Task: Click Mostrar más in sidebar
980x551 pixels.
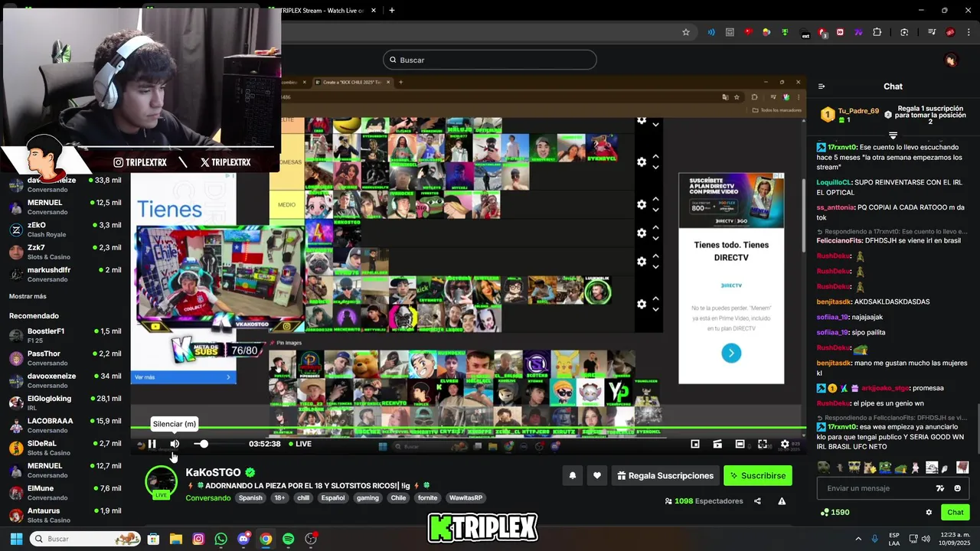Action: click(x=28, y=296)
